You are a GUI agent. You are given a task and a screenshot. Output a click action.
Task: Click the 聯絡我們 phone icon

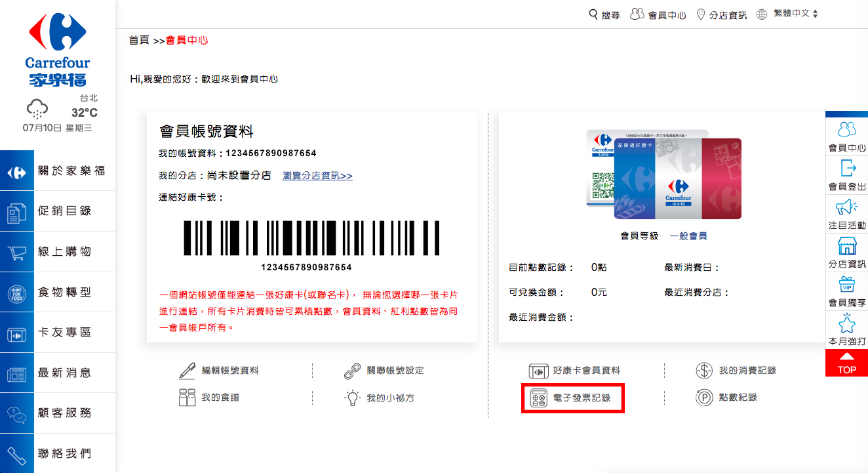tap(16, 455)
